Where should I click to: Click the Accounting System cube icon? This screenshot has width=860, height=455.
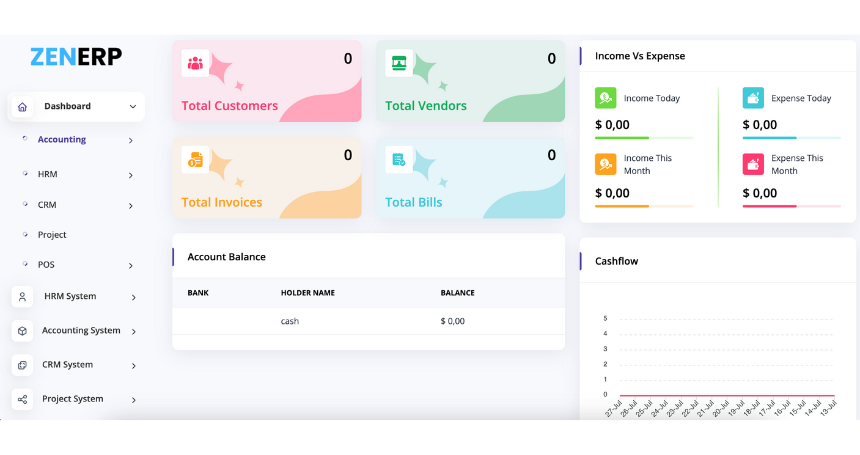(x=22, y=331)
